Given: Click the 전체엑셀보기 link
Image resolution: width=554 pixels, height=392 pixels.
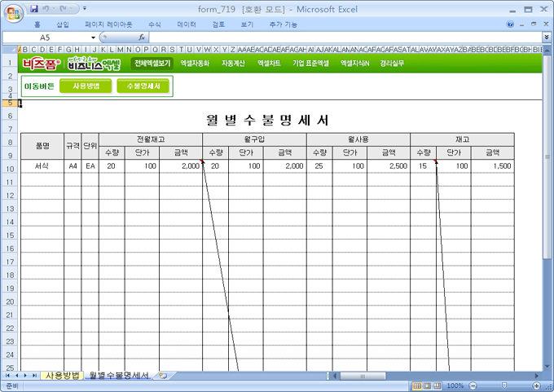Looking at the screenshot, I should click(152, 63).
